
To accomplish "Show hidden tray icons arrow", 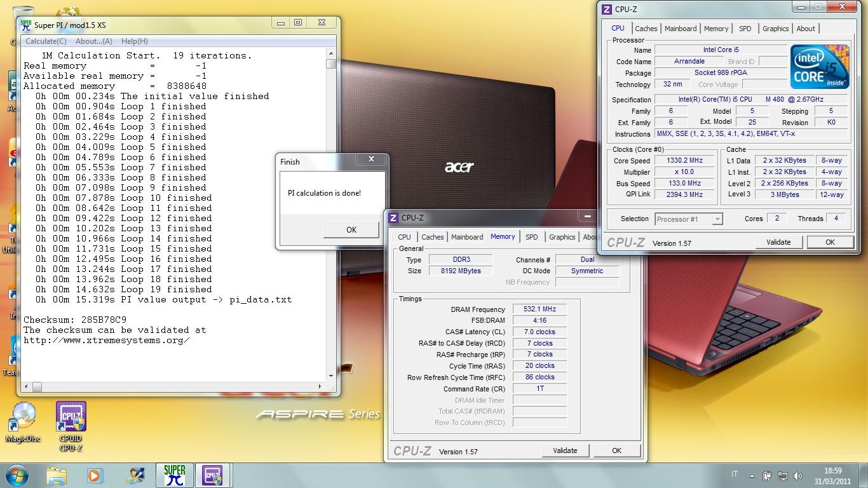I will click(x=753, y=475).
